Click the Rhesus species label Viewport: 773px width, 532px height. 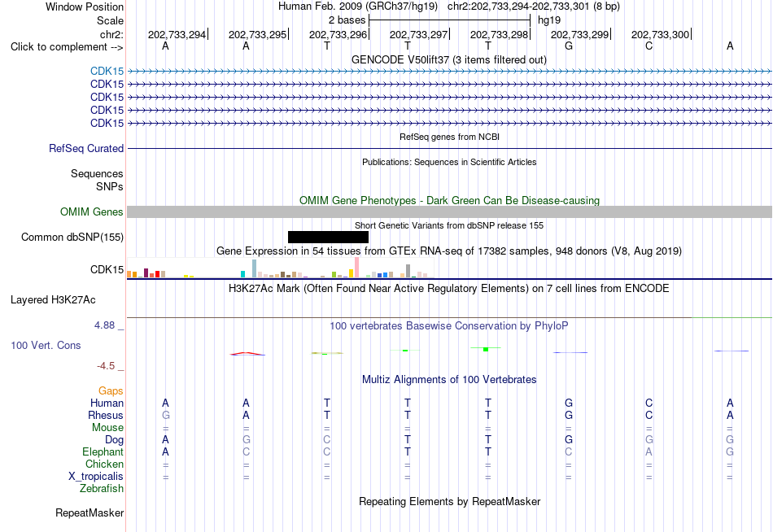(x=106, y=416)
